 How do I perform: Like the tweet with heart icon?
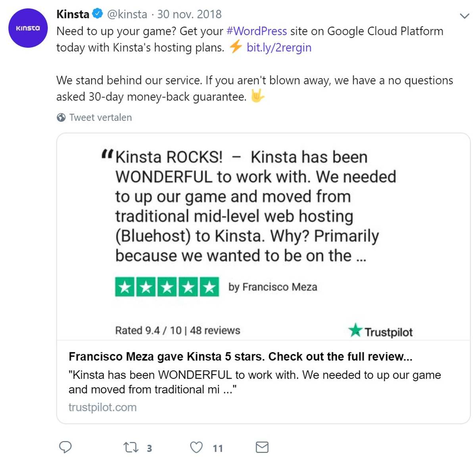[x=196, y=447]
